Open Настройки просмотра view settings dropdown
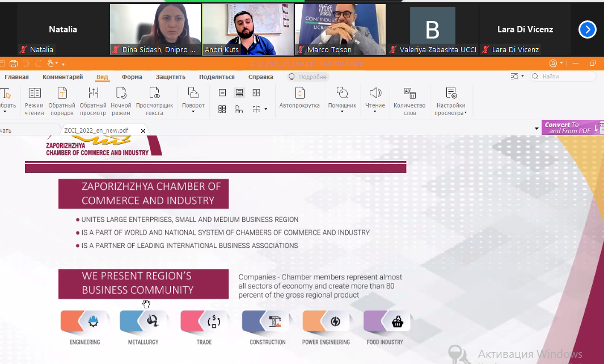The width and height of the screenshot is (604, 364). (451, 101)
